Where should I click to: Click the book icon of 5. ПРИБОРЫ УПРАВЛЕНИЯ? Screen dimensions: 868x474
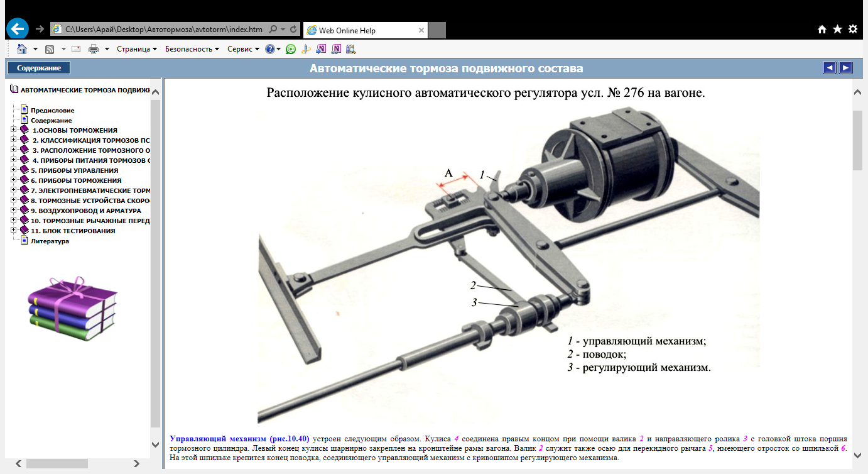(24, 170)
